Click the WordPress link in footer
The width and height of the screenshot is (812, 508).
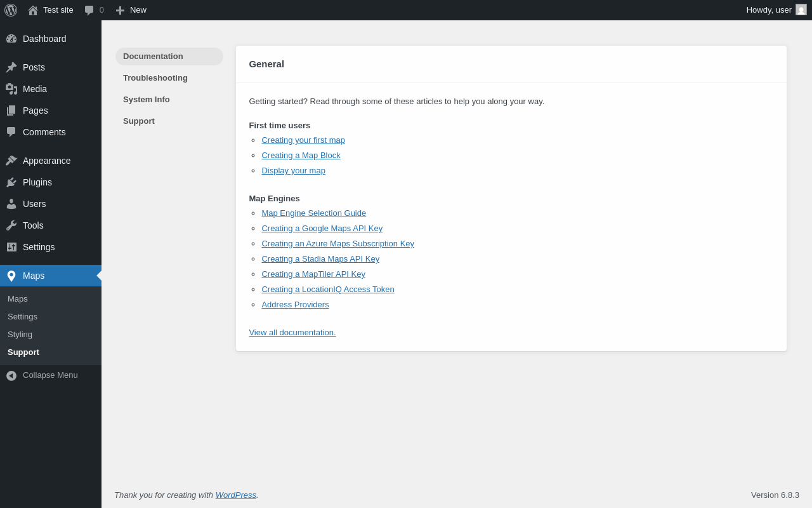235,495
